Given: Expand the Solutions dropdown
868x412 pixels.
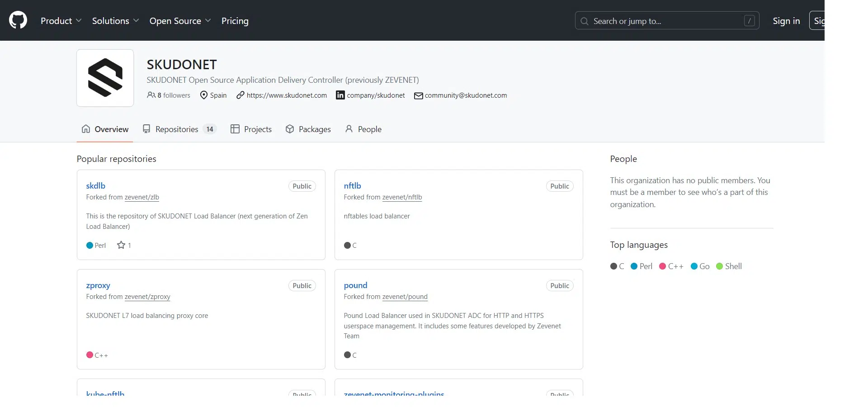Looking at the screenshot, I should pos(115,20).
